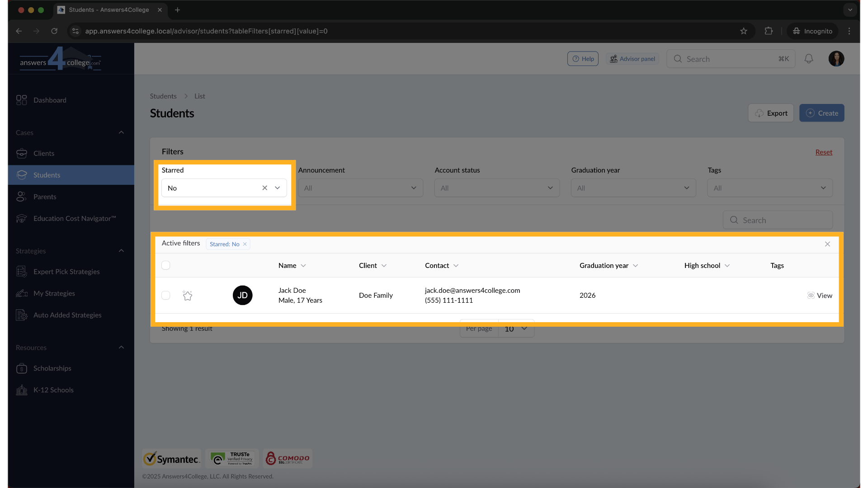Dismiss all active filters with the X

click(827, 244)
